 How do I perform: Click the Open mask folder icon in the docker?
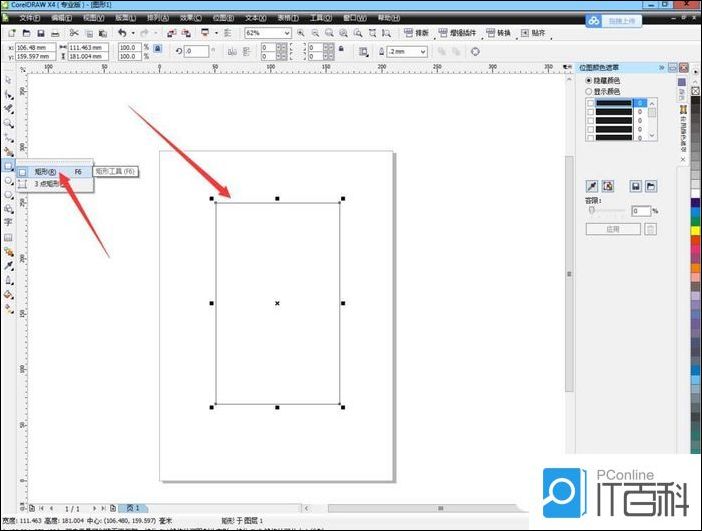pos(651,186)
